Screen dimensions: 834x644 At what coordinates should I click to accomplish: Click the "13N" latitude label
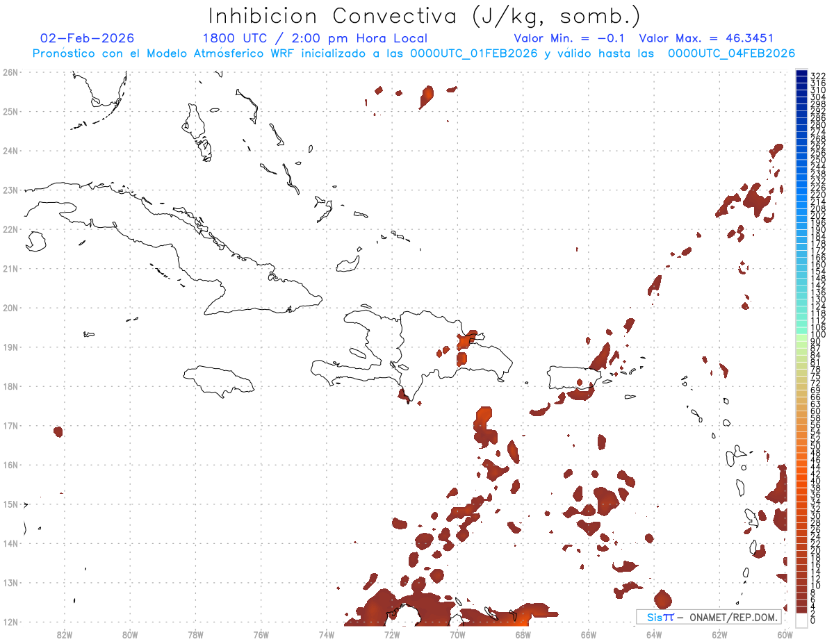pos(10,582)
